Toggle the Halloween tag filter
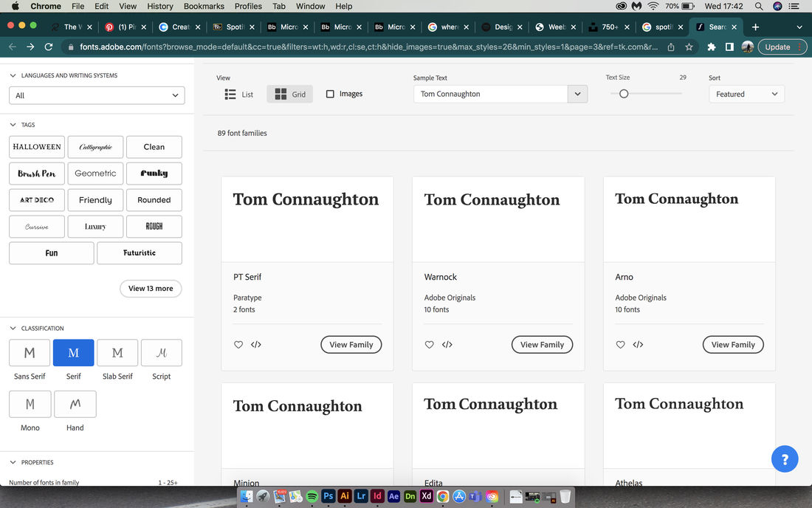 [37, 147]
